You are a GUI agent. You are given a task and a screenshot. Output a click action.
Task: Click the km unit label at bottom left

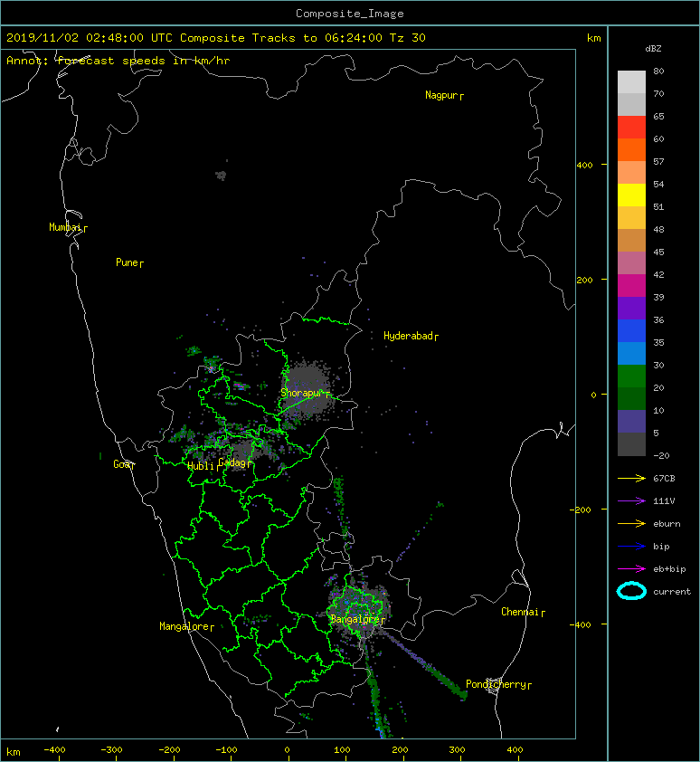[14, 752]
